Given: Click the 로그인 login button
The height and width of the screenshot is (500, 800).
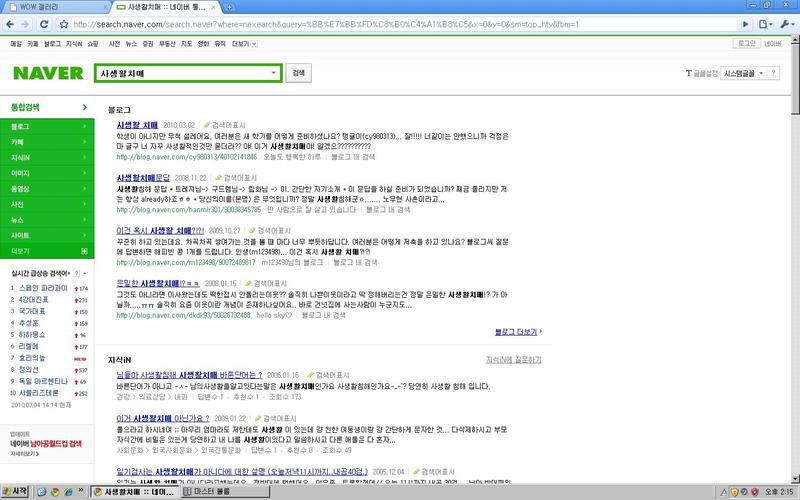Looking at the screenshot, I should point(746,43).
